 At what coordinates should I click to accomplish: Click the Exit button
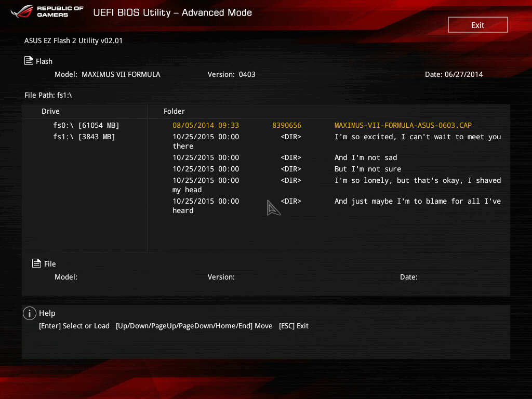pos(478,25)
